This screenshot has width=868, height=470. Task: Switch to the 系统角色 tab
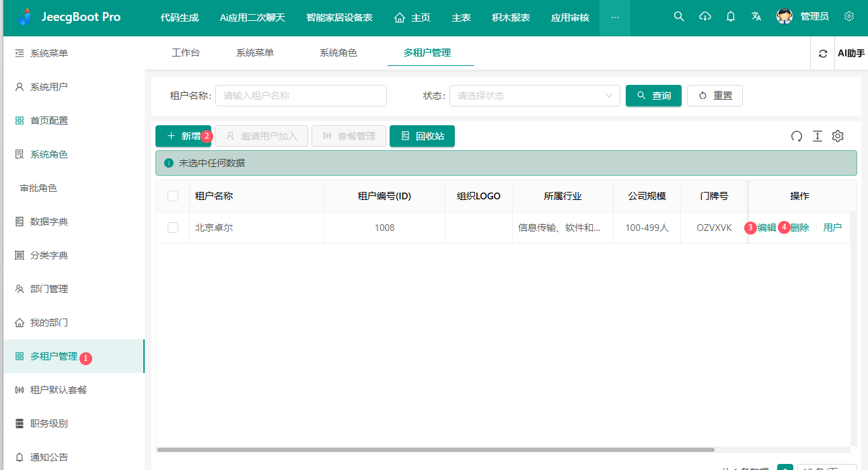click(338, 53)
